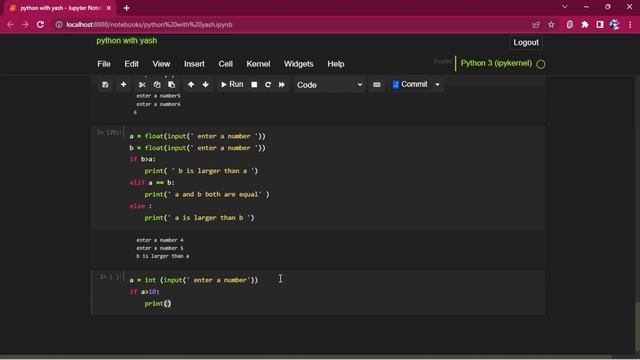Reload the browser page
Viewport: 640px width, 360px height.
40,24
